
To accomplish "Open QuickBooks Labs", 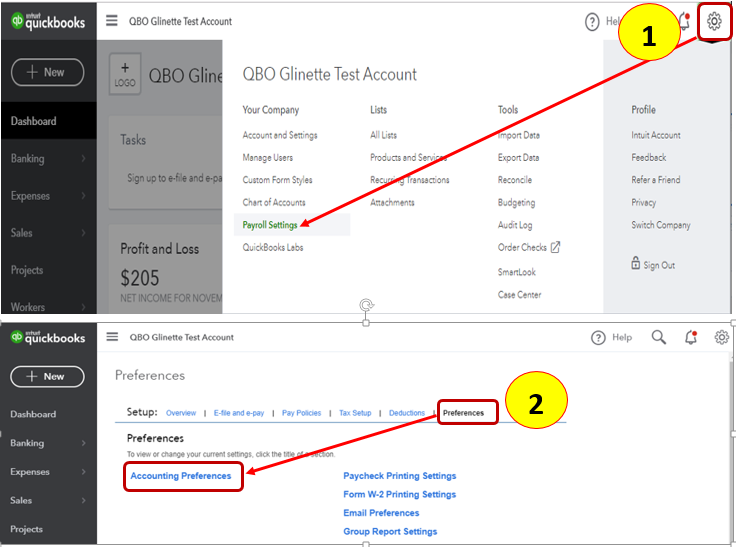I will click(273, 247).
